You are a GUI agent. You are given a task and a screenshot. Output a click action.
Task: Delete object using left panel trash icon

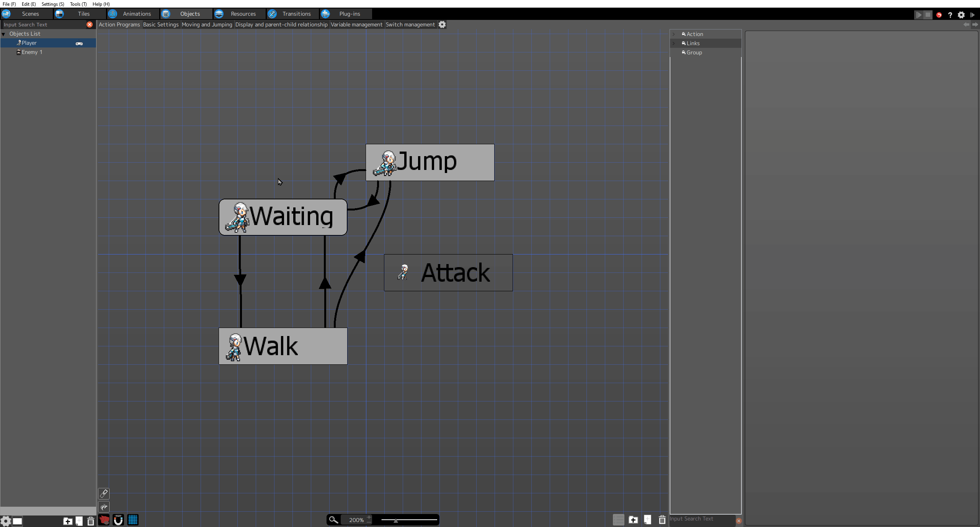91,521
